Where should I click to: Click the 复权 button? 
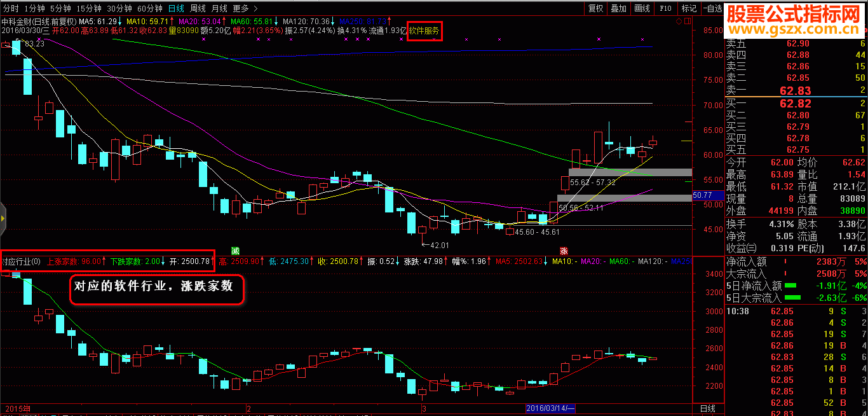pos(595,9)
